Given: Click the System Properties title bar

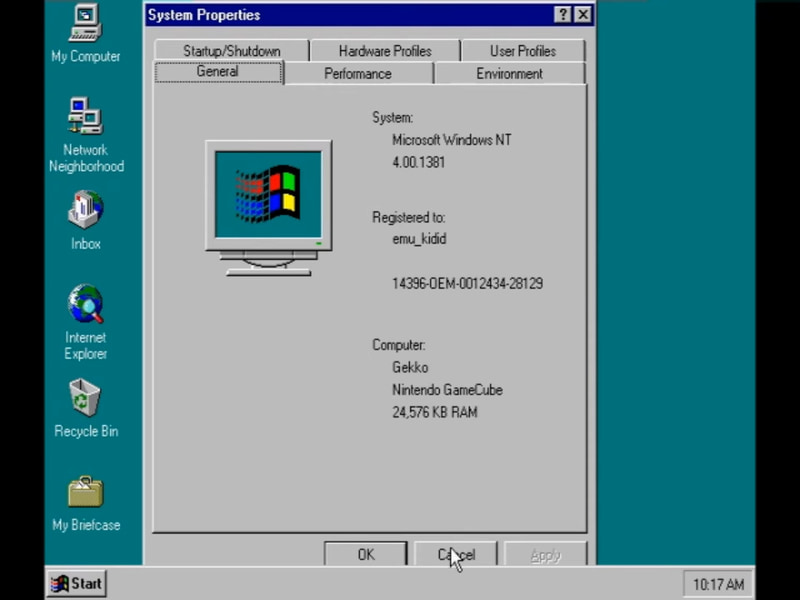Looking at the screenshot, I should click(370, 15).
